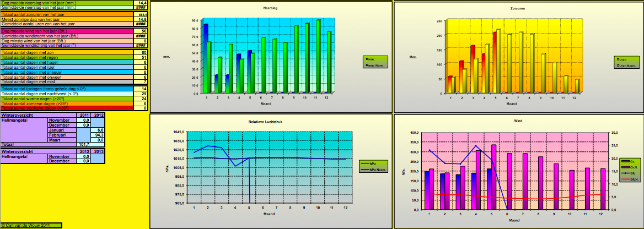This screenshot has height=229, width=644.
Task: Select 'Totaal aantal dagen met nachtvorst' label
Action: [x=67, y=94]
